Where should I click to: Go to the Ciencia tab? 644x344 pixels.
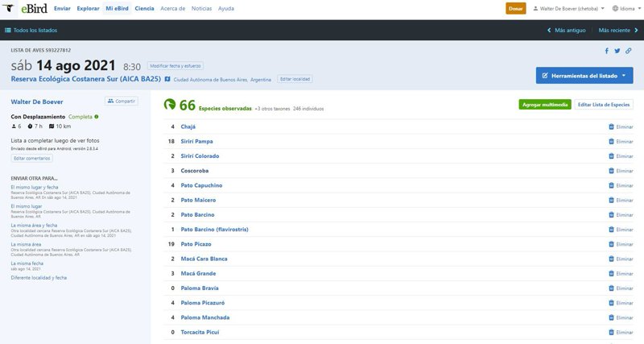click(145, 9)
